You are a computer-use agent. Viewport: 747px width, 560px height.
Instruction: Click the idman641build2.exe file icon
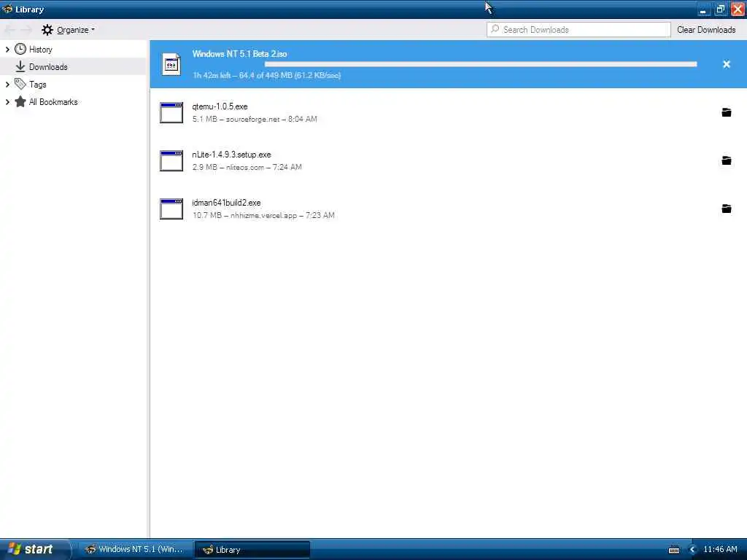click(x=171, y=209)
